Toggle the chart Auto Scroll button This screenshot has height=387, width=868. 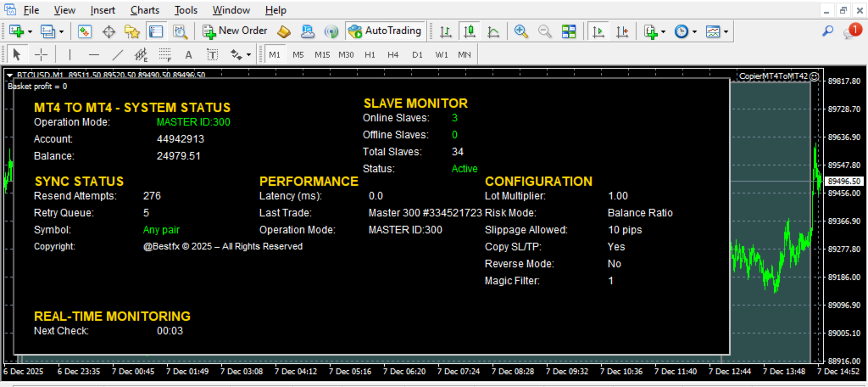[598, 31]
